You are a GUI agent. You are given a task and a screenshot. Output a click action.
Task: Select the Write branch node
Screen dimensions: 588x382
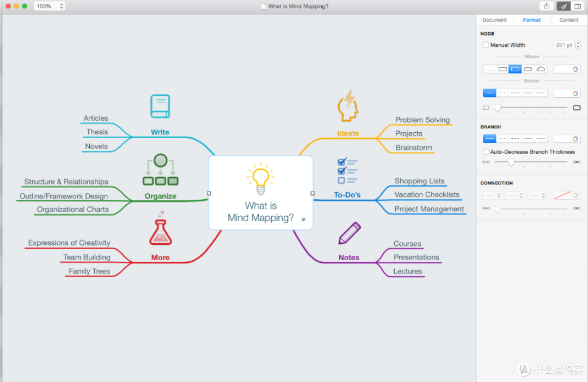point(160,132)
